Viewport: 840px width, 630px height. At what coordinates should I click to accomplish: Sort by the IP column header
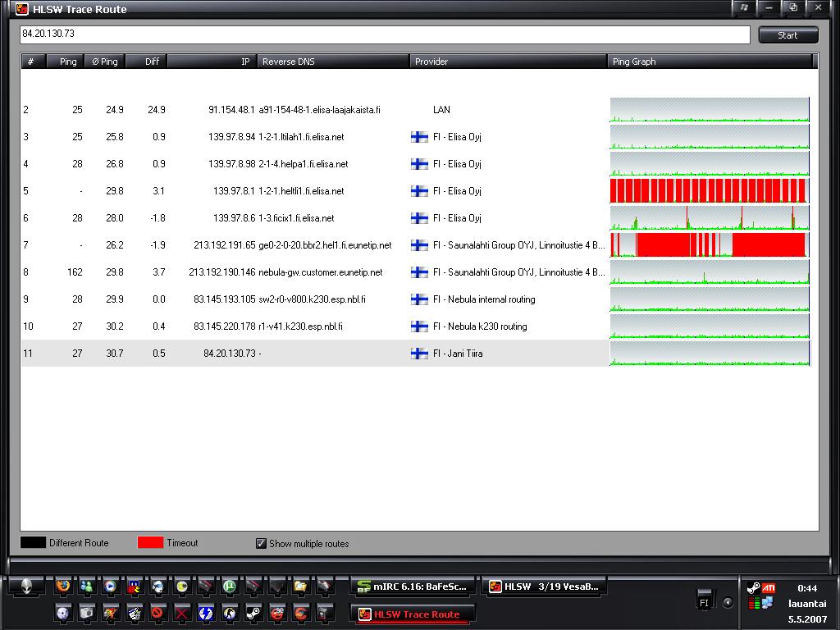pyautogui.click(x=212, y=62)
